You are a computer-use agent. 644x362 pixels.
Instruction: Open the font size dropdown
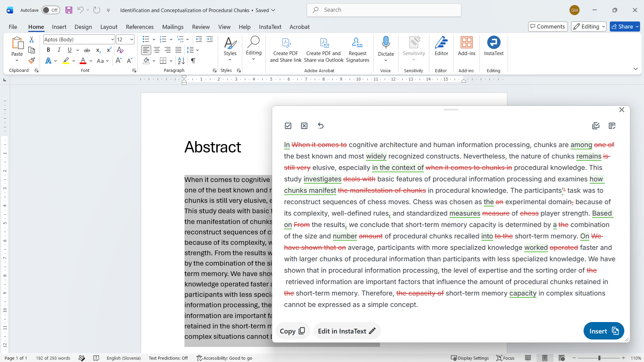132,40
